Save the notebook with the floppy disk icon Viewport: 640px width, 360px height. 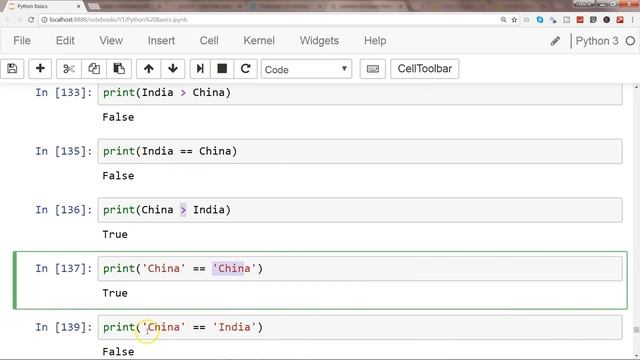12,69
